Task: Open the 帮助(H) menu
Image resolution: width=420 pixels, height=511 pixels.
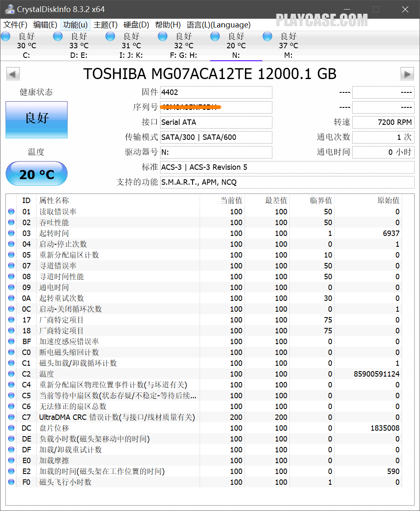Action: pyautogui.click(x=168, y=25)
